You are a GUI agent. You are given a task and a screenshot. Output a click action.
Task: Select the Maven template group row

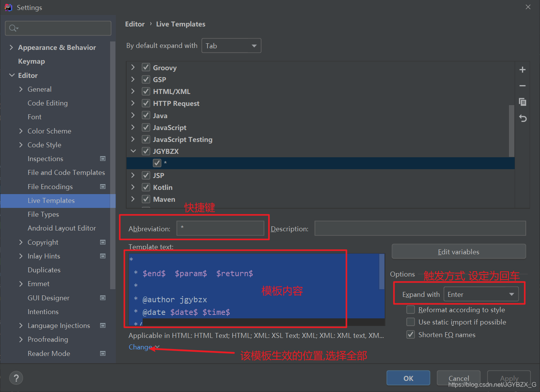coord(320,199)
